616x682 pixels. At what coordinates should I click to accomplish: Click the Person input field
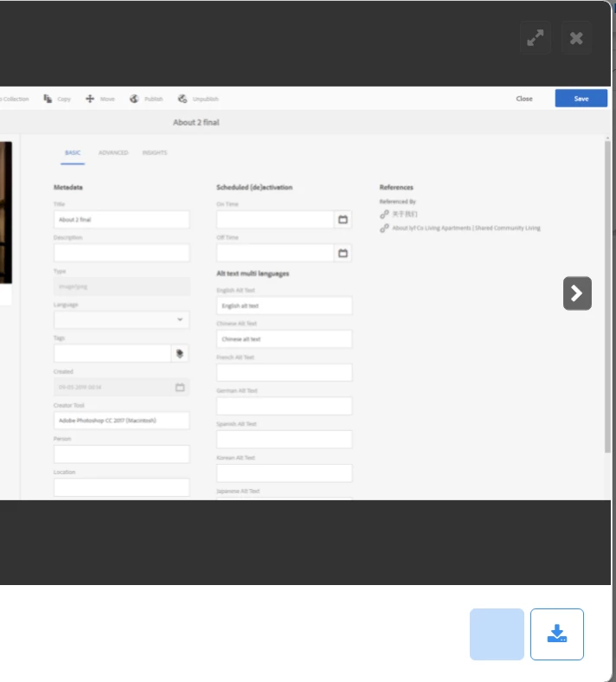tap(121, 454)
